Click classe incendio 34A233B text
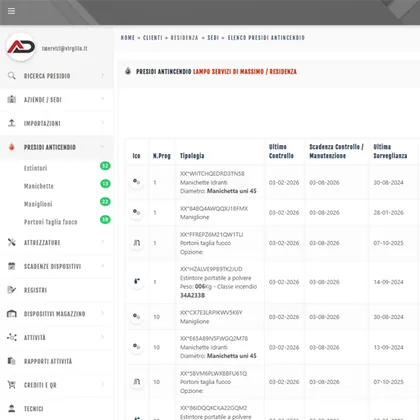Screen dimensions: 420x420 coord(192,295)
